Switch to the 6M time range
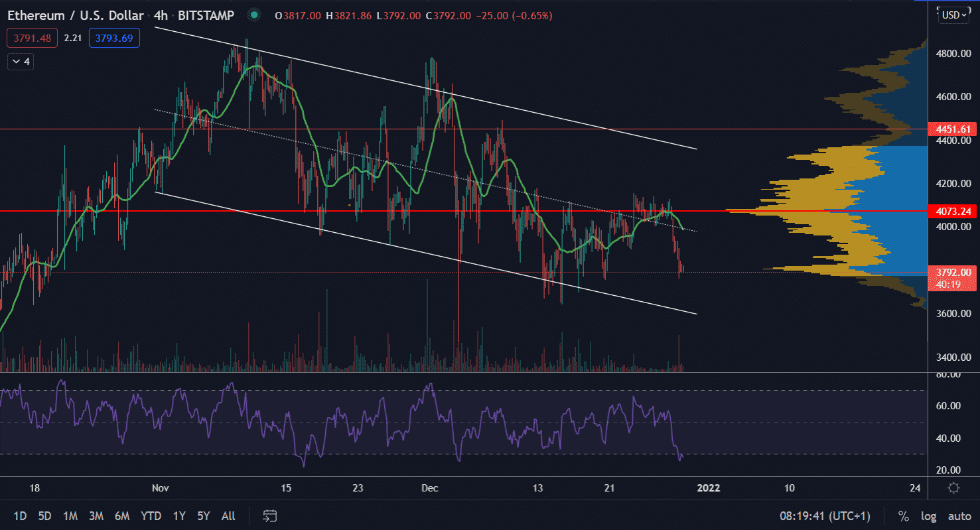 coord(121,515)
